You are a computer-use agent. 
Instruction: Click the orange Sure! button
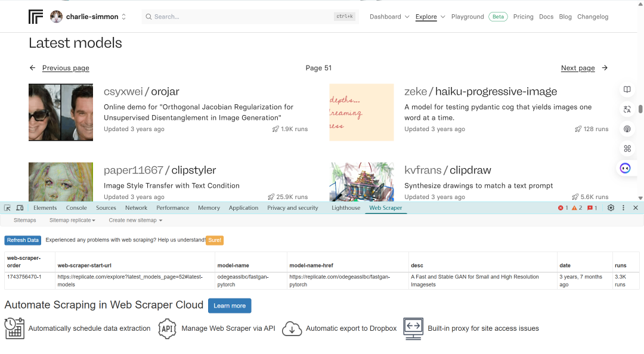point(215,240)
